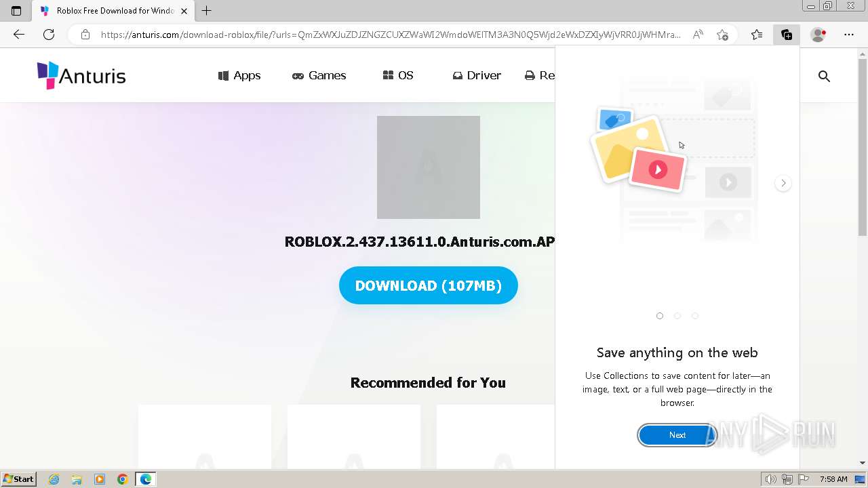Select second carousel page dot
Screen dimensions: 868x488
click(677, 316)
